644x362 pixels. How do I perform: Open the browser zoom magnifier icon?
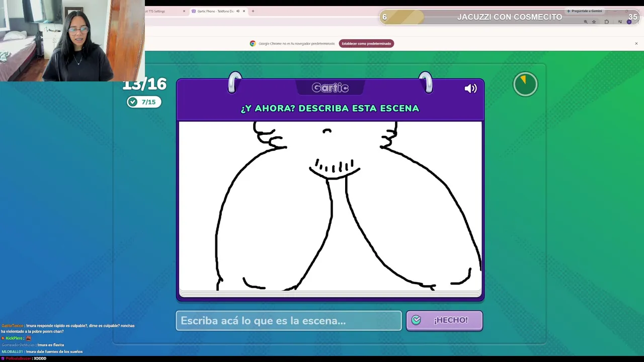[585, 22]
